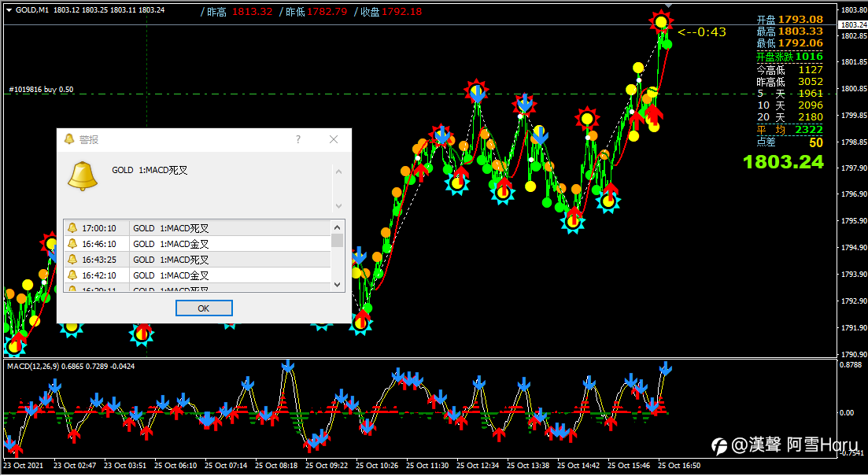Image resolution: width=868 pixels, height=476 pixels.
Task: Confirm the alert with the OK button
Action: [204, 308]
